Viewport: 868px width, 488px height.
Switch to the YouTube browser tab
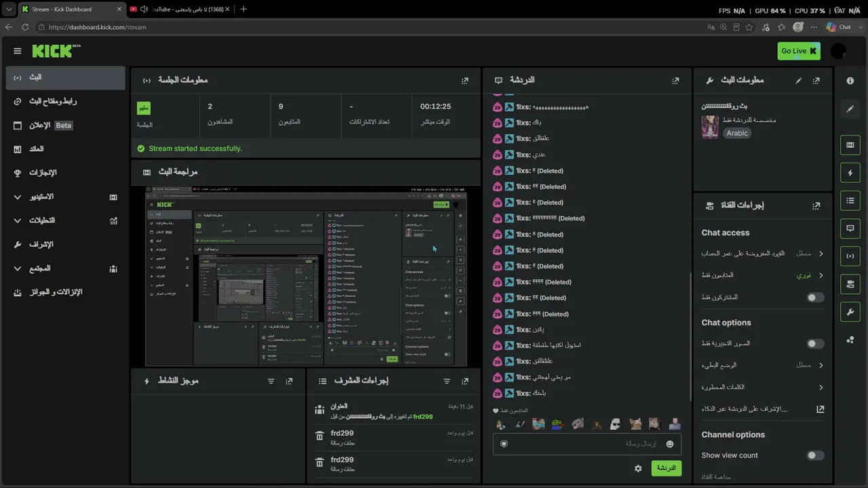click(x=180, y=9)
